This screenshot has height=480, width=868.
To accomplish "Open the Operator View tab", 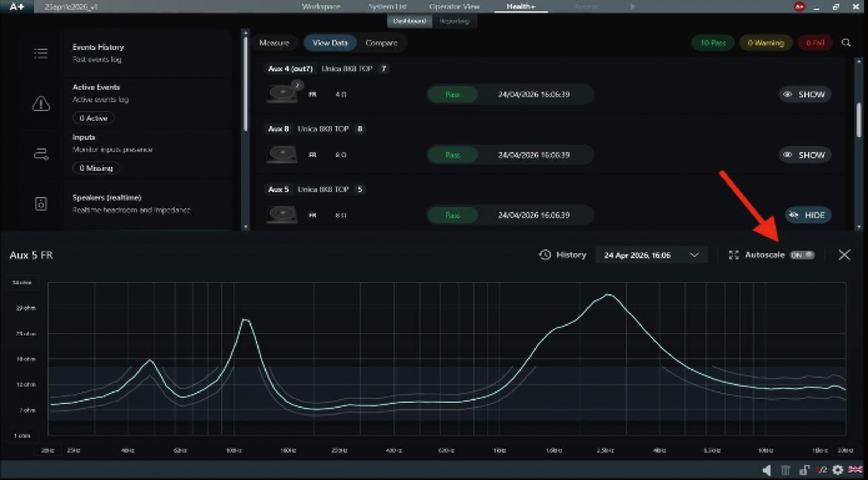I will 454,7.
